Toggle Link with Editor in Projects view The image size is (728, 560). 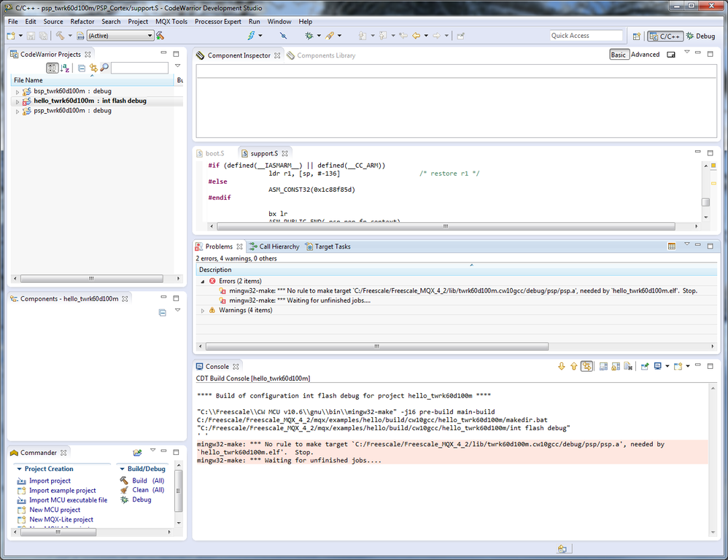[x=93, y=68]
